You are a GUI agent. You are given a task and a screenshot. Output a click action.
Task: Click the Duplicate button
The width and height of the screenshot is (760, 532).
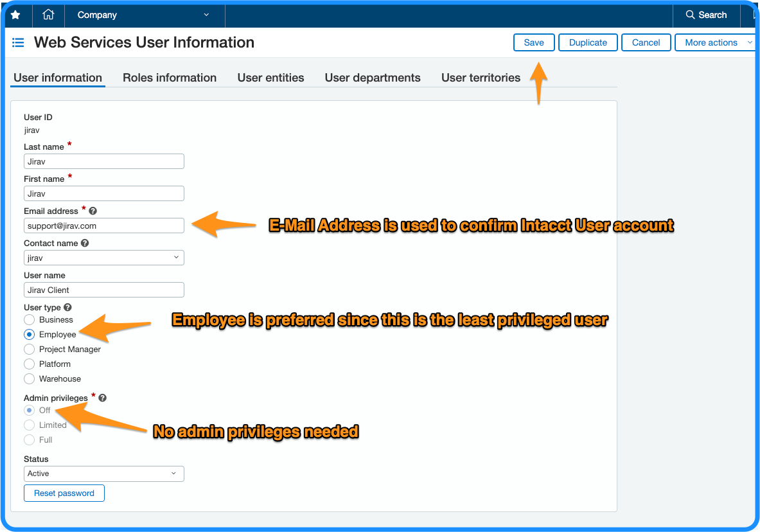click(x=588, y=42)
